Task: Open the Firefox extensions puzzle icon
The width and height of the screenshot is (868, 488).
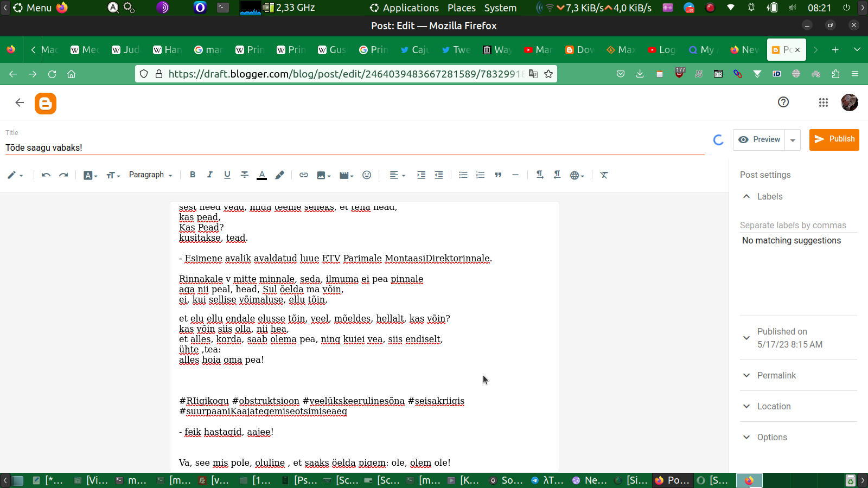Action: [835, 74]
